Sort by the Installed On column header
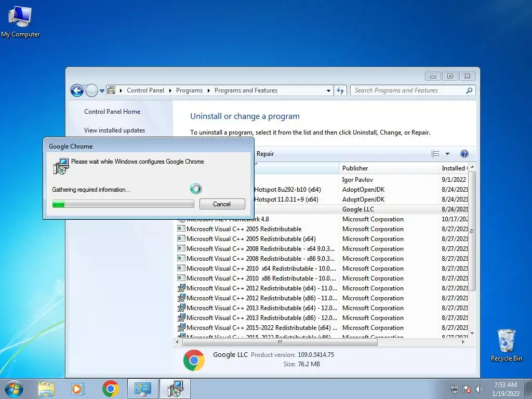532x399 pixels. click(x=454, y=168)
